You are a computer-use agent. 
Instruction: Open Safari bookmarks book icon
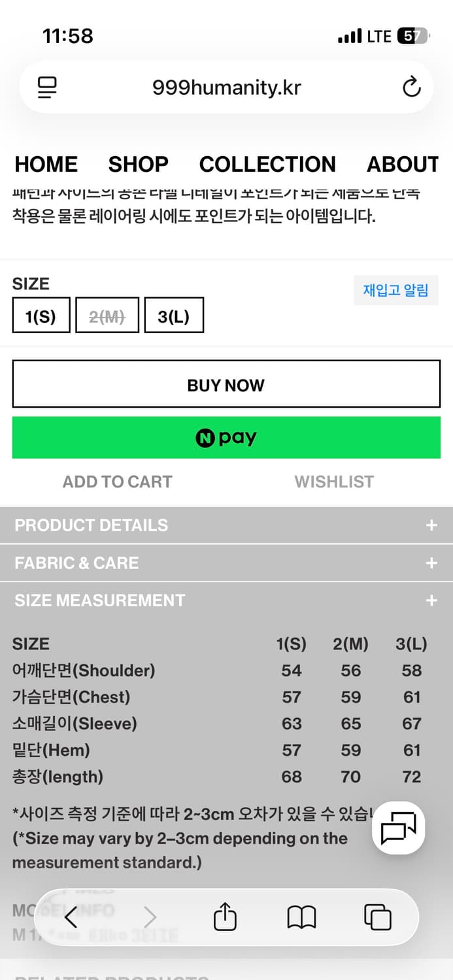tap(301, 917)
